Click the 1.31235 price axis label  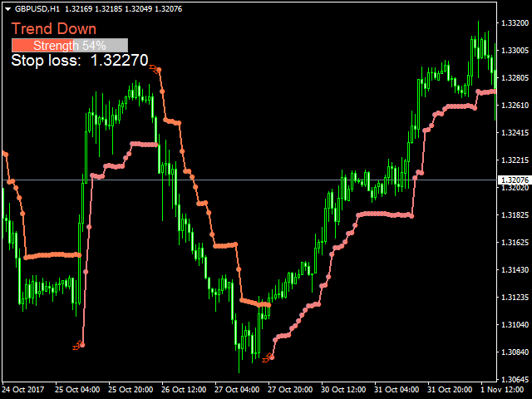click(x=515, y=298)
